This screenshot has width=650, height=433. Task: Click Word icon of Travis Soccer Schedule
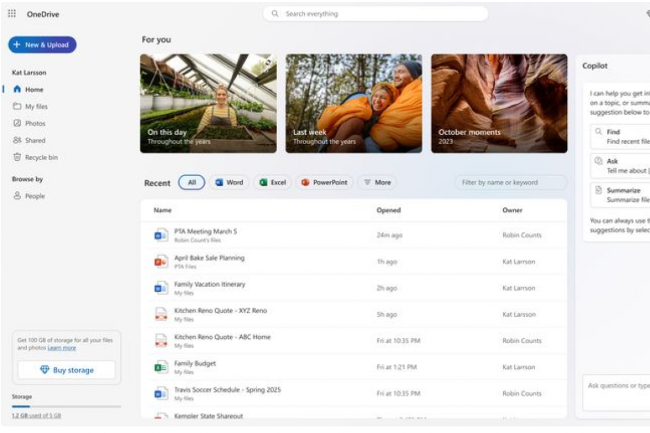pyautogui.click(x=161, y=394)
